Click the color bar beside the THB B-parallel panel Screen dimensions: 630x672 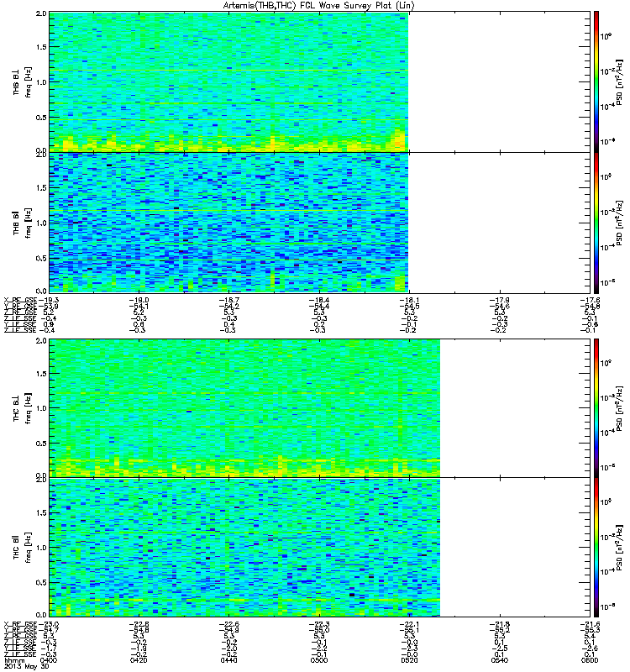[x=596, y=223]
